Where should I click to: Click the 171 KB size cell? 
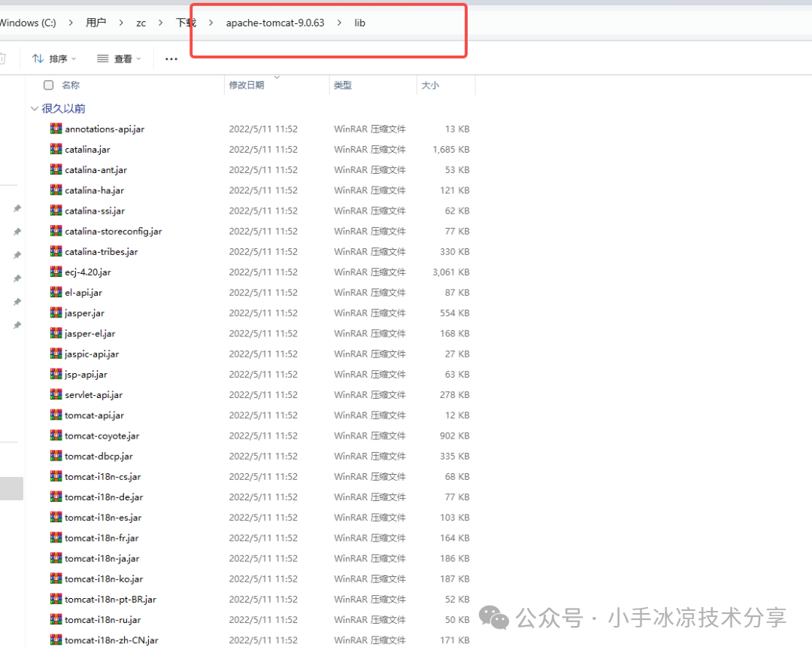pyautogui.click(x=455, y=640)
